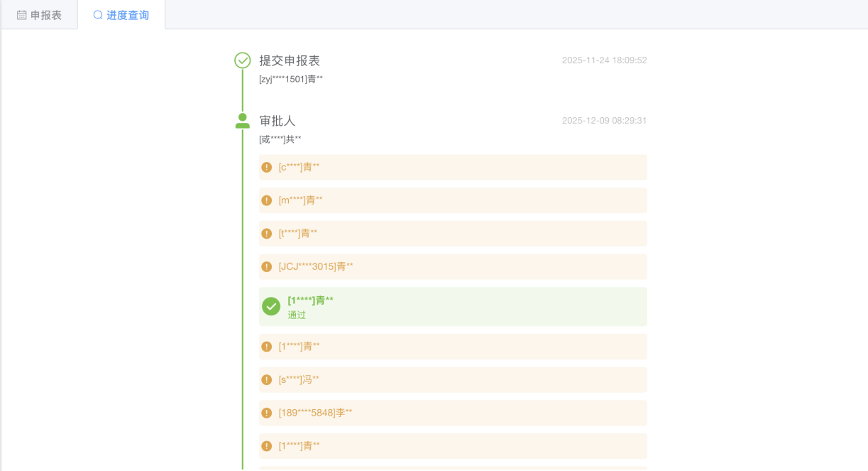Click approver group text [或****]共**
The width and height of the screenshot is (868, 471).
pos(280,139)
